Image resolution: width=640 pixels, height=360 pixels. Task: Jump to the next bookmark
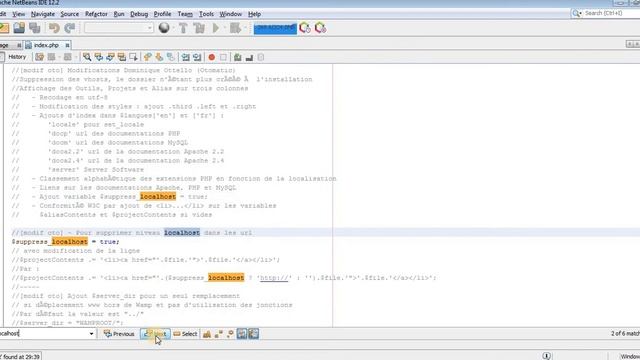click(x=159, y=57)
